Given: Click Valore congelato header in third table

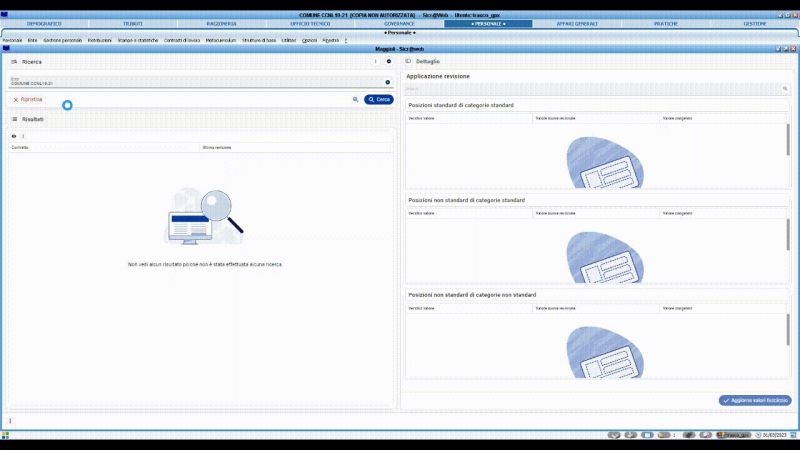Looking at the screenshot, I should click(722, 308).
